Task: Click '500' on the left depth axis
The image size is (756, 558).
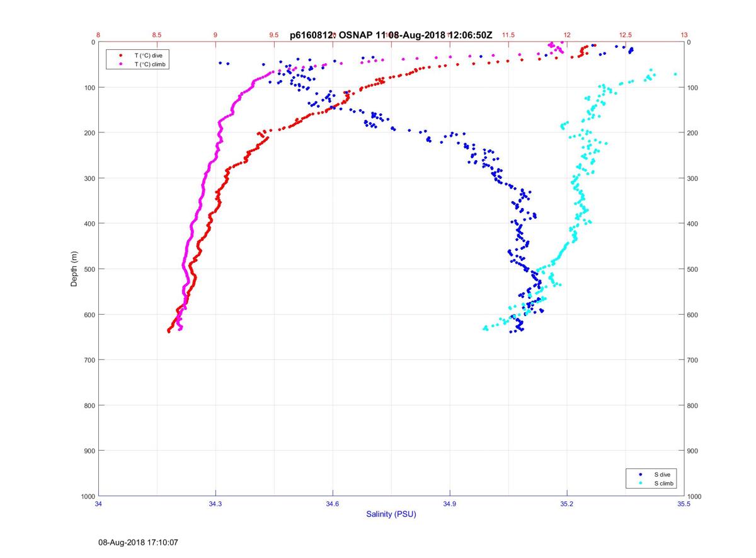Action: coord(89,269)
